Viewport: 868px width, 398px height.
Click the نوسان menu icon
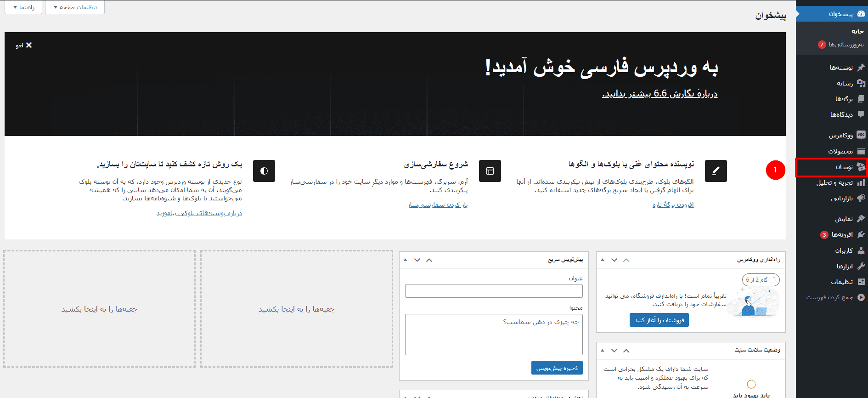861,167
